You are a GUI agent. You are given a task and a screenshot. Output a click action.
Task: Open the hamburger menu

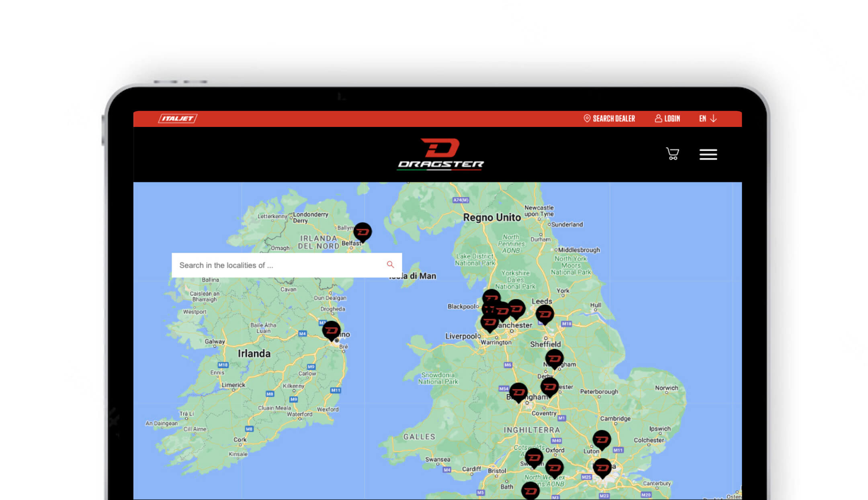click(x=708, y=154)
